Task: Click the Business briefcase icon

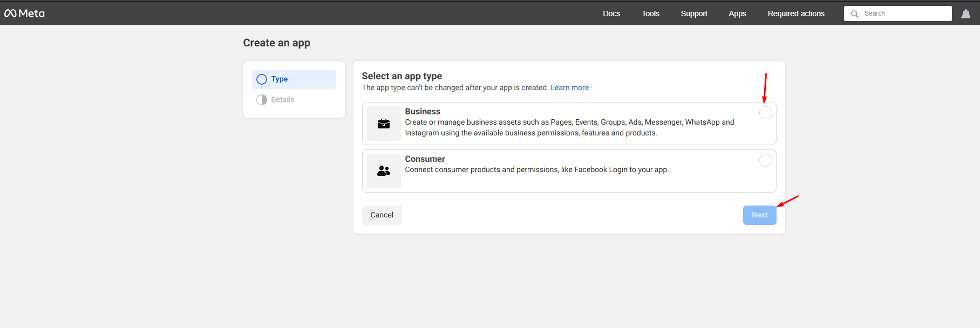Action: click(x=383, y=124)
